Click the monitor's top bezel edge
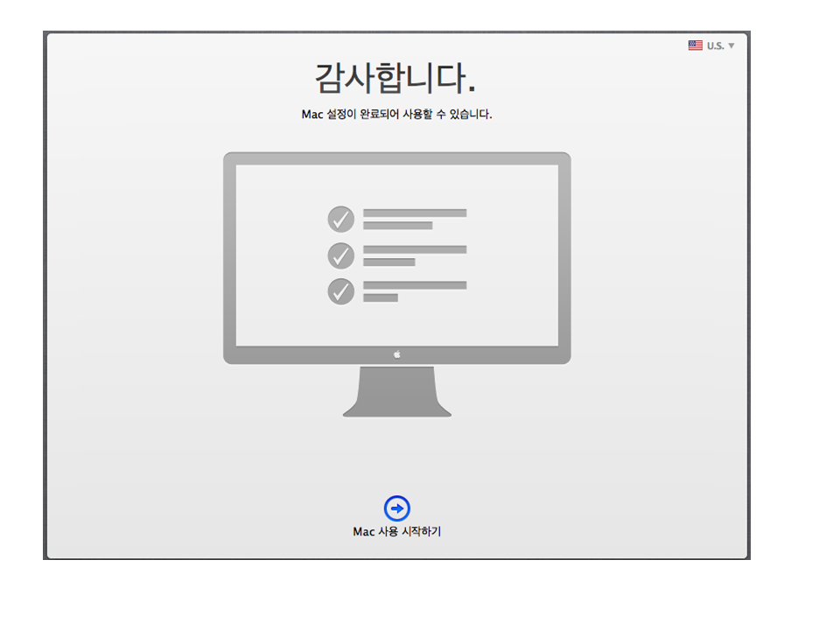 pos(396,158)
